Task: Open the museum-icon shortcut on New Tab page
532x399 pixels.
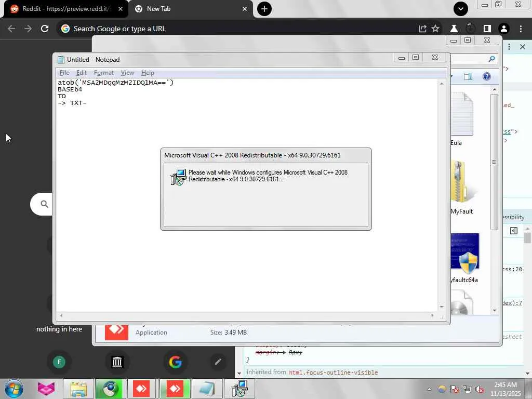Action: coord(117,362)
